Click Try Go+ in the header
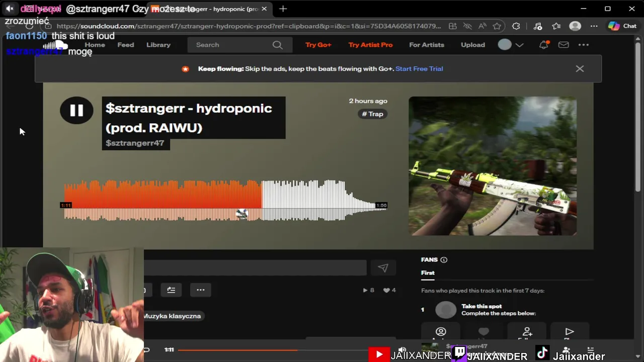 318,45
